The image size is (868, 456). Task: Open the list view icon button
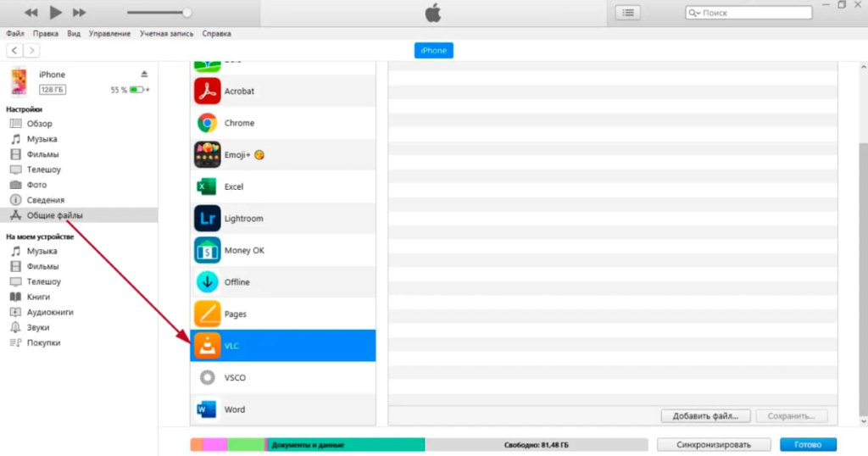point(628,12)
